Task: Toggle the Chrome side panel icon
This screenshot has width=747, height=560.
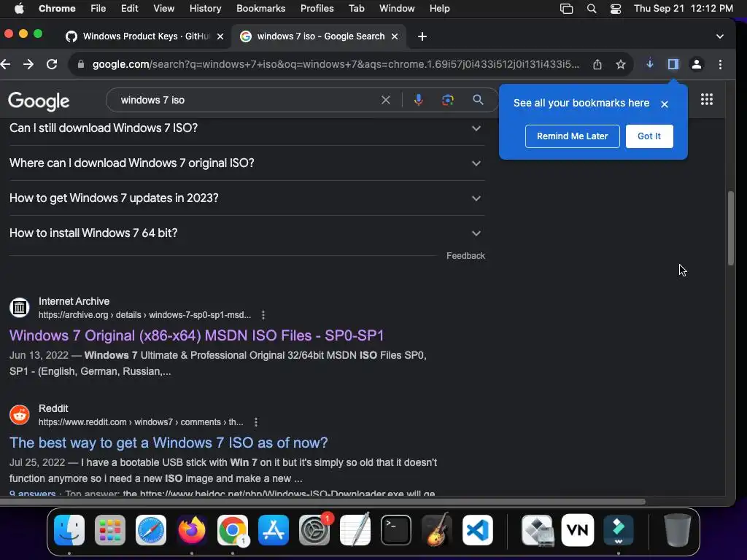Action: [673, 64]
